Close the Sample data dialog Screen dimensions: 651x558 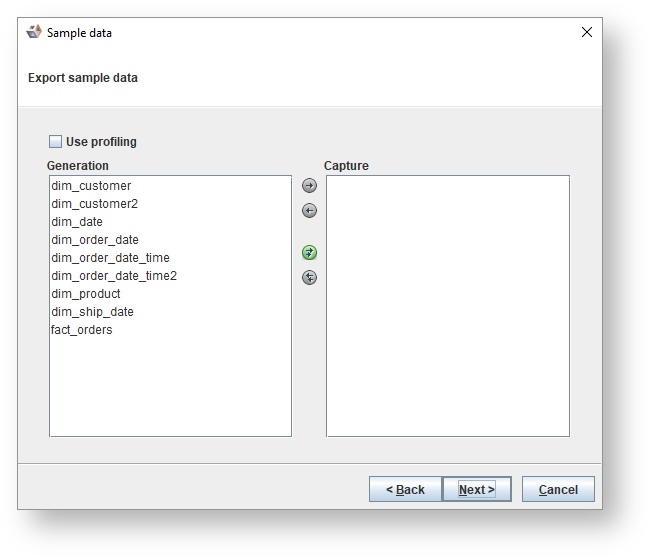click(587, 32)
